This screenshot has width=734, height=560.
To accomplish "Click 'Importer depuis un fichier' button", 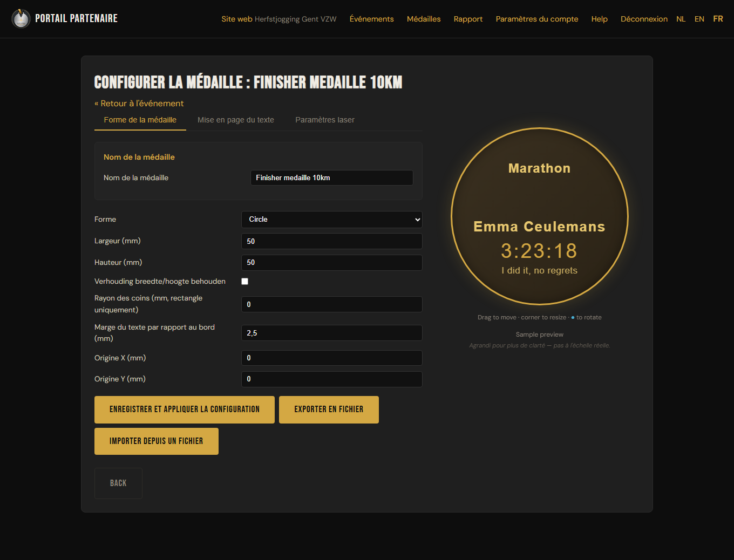I will click(157, 441).
